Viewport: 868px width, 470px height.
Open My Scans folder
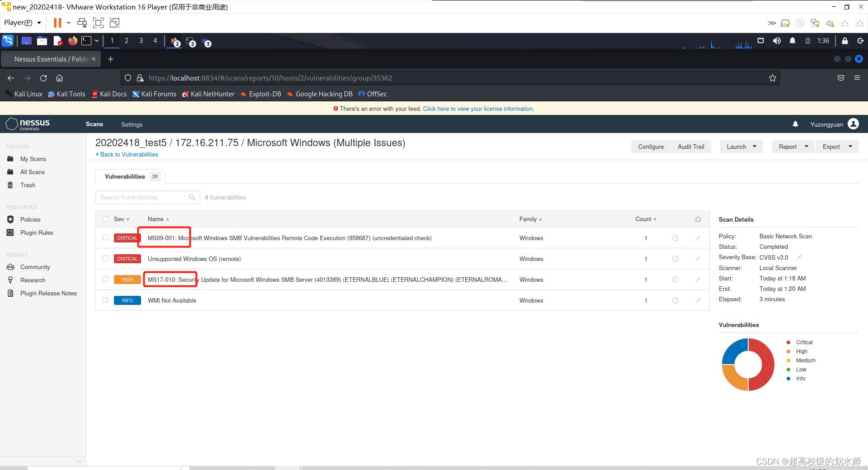point(33,159)
